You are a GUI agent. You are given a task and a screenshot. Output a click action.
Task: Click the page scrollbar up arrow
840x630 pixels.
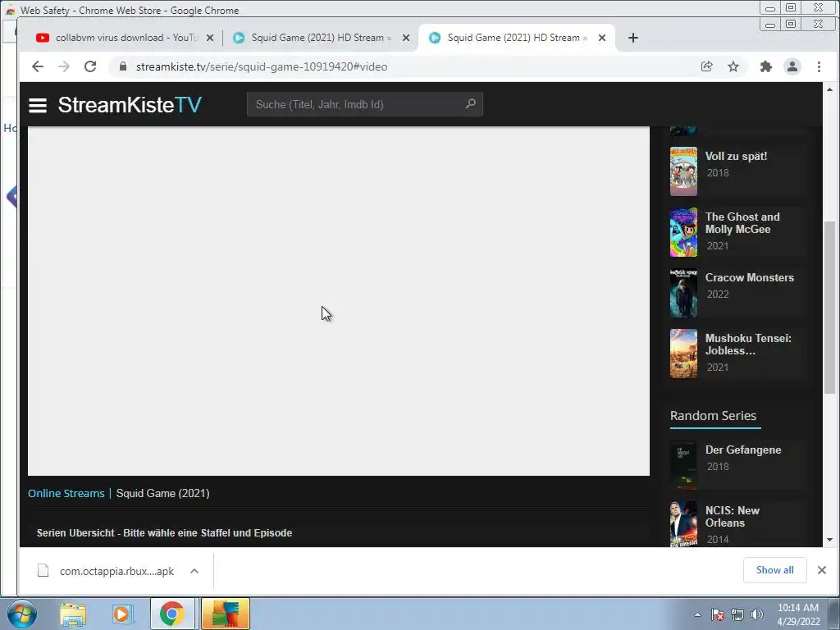pyautogui.click(x=830, y=89)
